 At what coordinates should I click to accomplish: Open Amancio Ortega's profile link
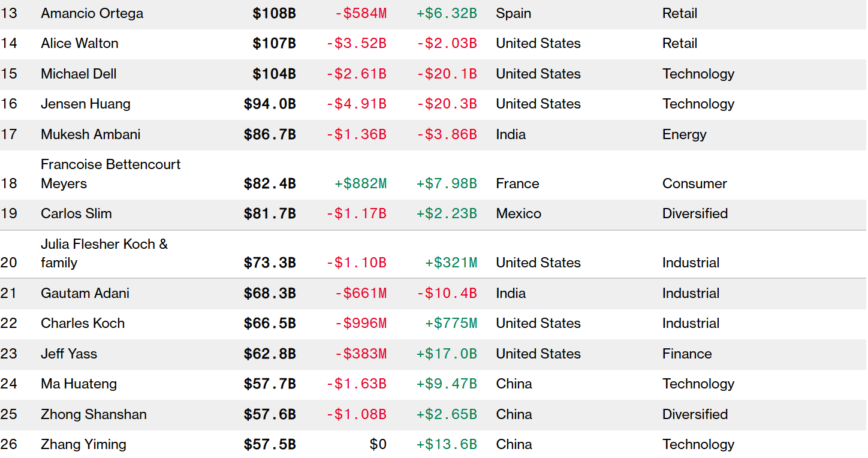(92, 13)
